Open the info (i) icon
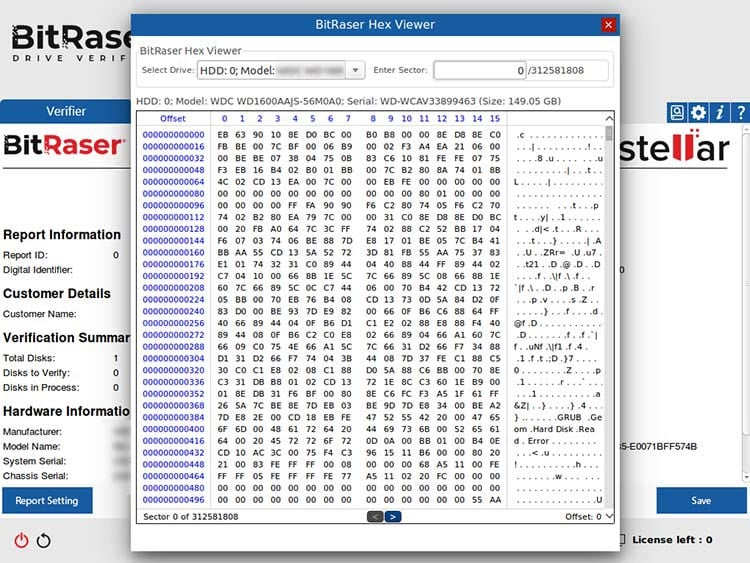 click(x=719, y=112)
